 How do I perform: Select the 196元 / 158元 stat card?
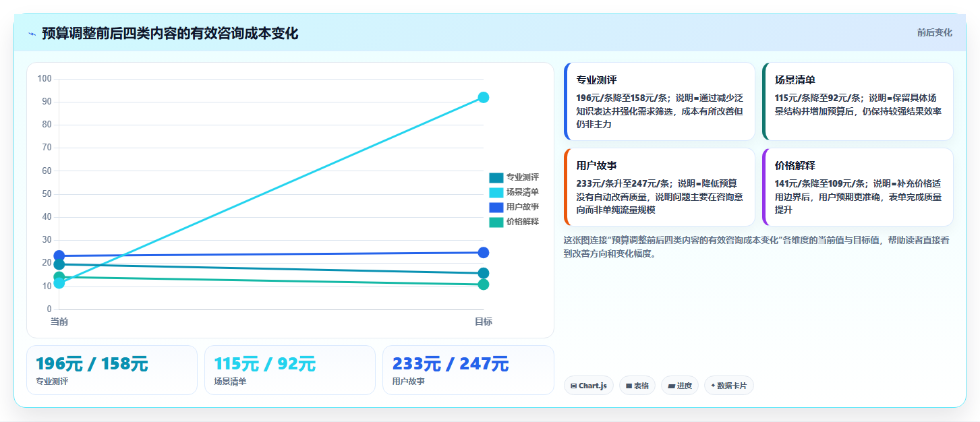(112, 370)
